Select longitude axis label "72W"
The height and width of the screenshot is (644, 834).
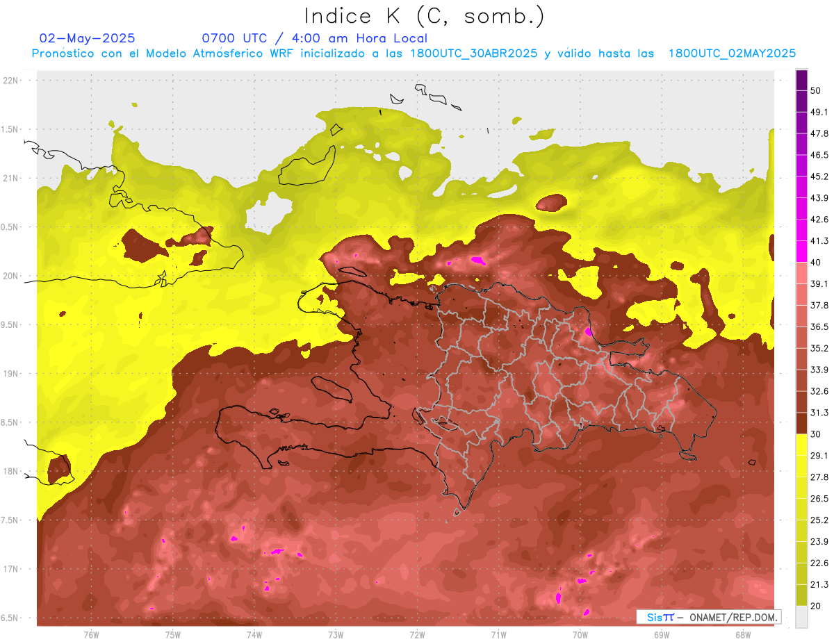417,635
